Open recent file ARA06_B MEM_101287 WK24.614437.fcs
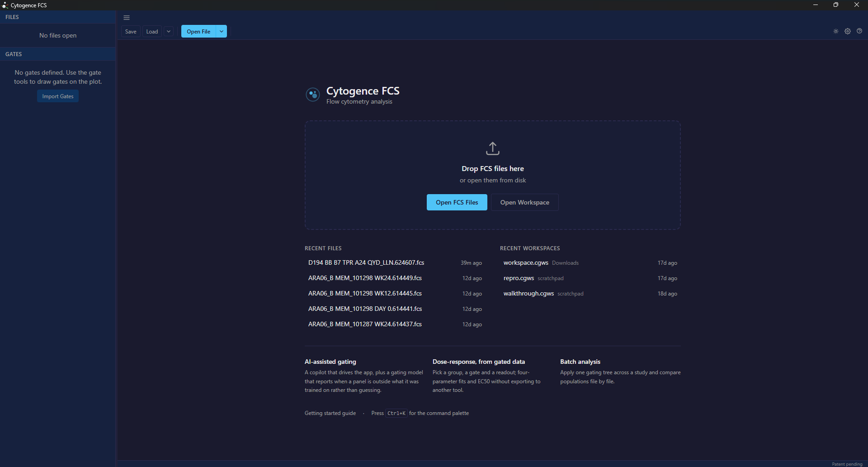Image resolution: width=868 pixels, height=467 pixels. tap(395, 324)
